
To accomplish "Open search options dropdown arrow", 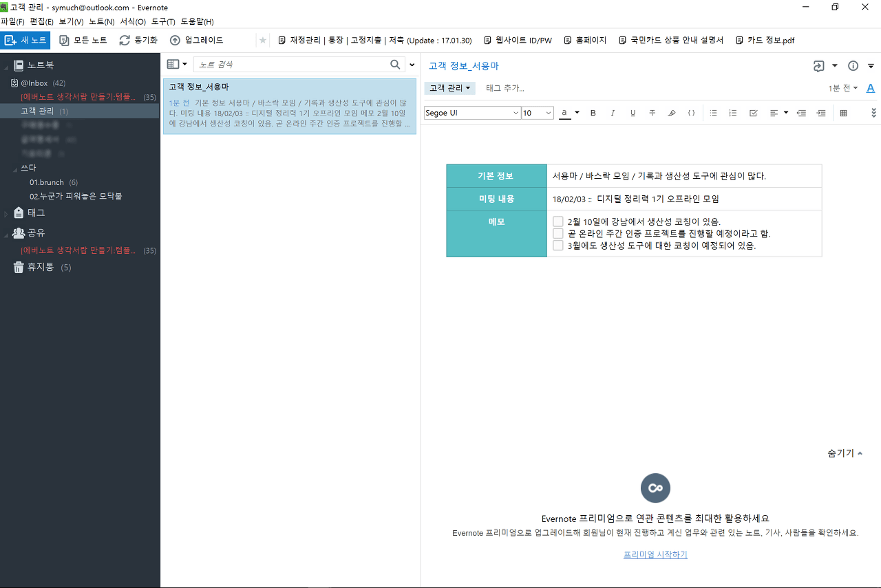I will coord(412,65).
